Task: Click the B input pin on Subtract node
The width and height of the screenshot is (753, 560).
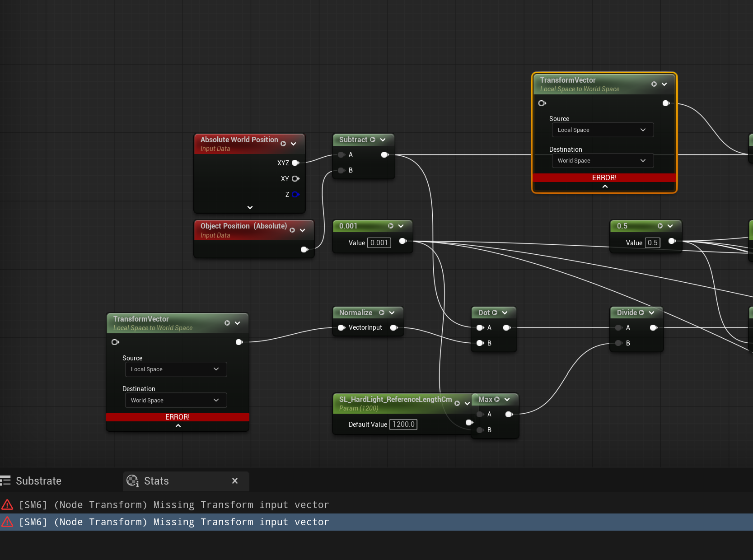Action: coord(341,170)
